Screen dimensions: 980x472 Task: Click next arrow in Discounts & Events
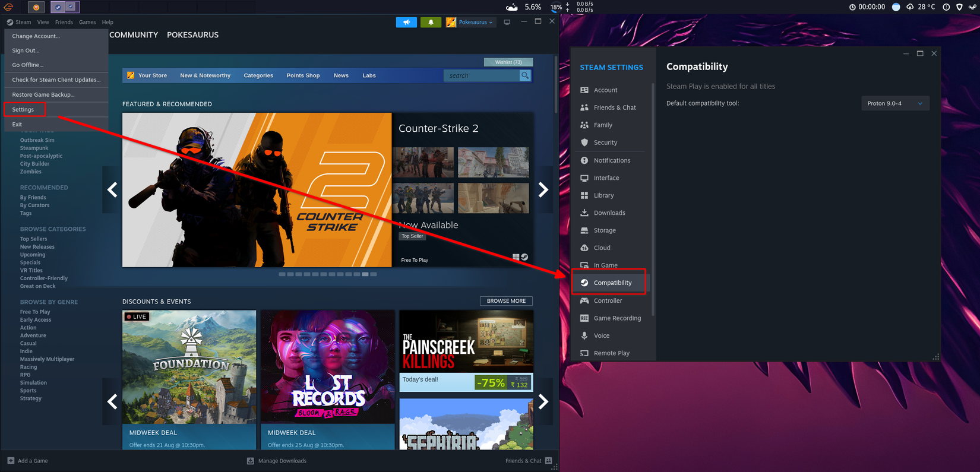pos(543,402)
